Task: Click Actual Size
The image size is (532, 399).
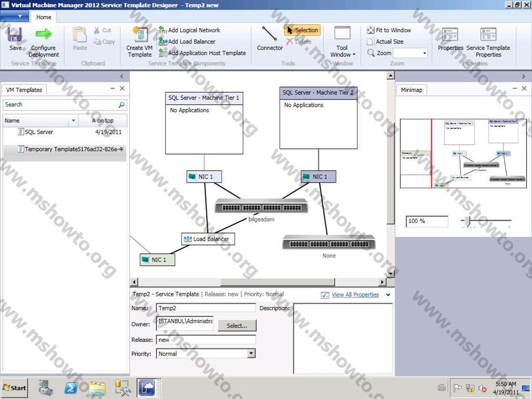Action: 385,42
